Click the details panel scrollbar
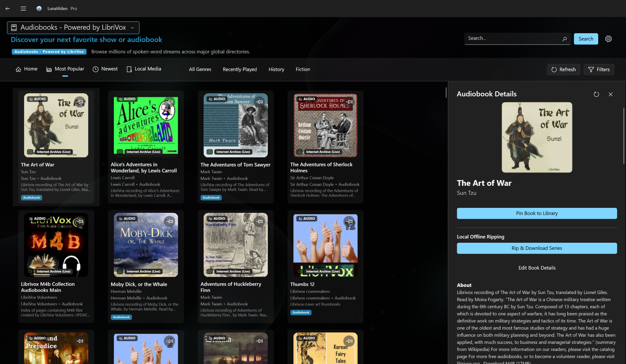 click(x=624, y=136)
